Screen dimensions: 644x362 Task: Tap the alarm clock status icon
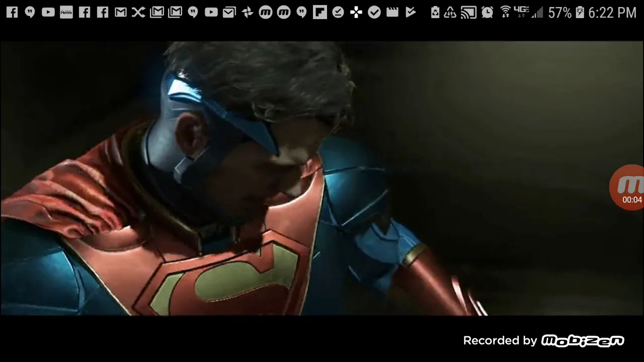tap(487, 12)
